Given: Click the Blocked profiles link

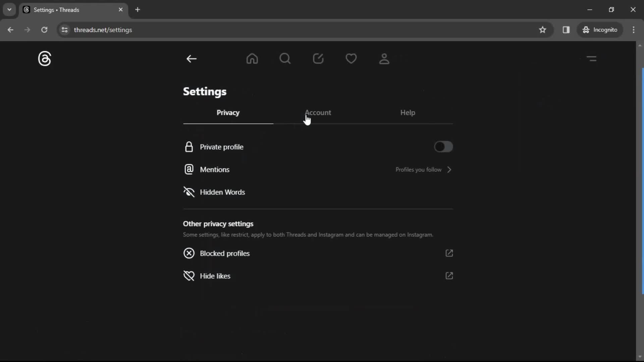Looking at the screenshot, I should click(225, 253).
